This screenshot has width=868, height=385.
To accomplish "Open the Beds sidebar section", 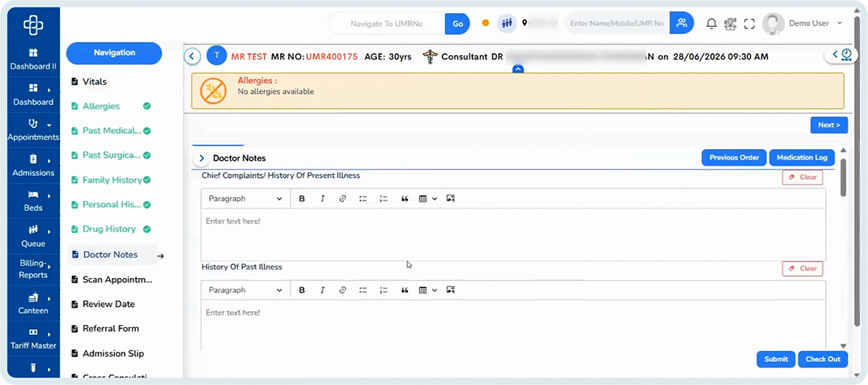I will [33, 201].
